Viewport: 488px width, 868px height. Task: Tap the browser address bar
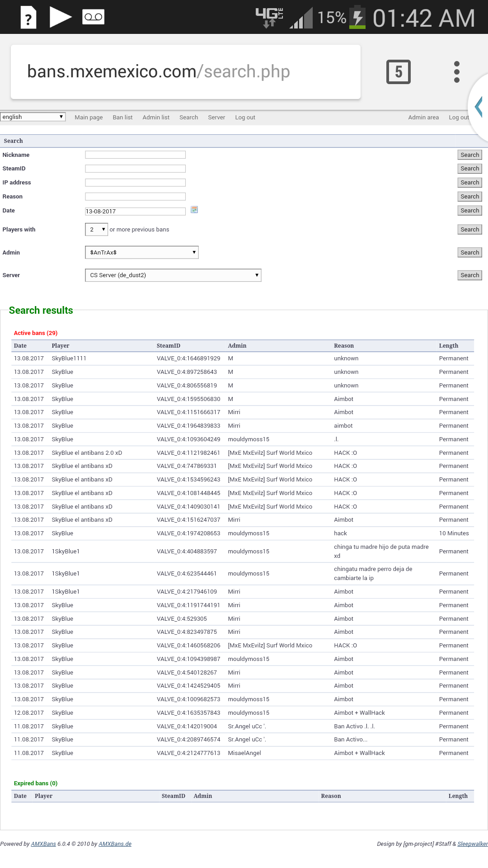coord(186,72)
